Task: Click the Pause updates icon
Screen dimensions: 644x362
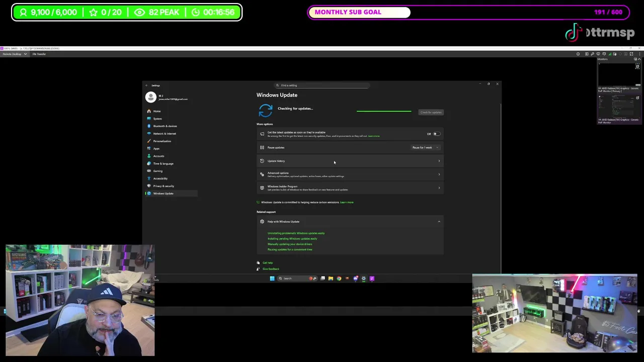Action: (x=262, y=147)
